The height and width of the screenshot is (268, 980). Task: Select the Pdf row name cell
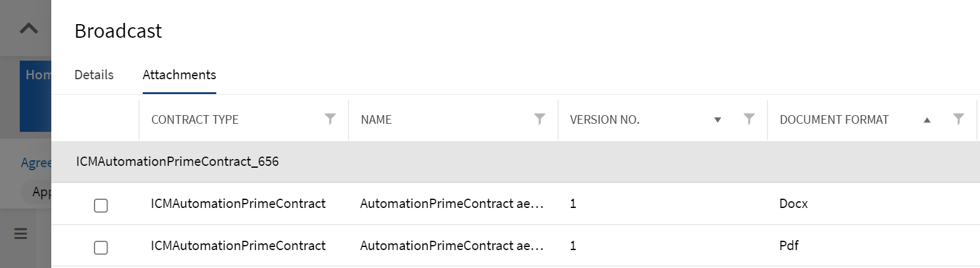point(452,246)
